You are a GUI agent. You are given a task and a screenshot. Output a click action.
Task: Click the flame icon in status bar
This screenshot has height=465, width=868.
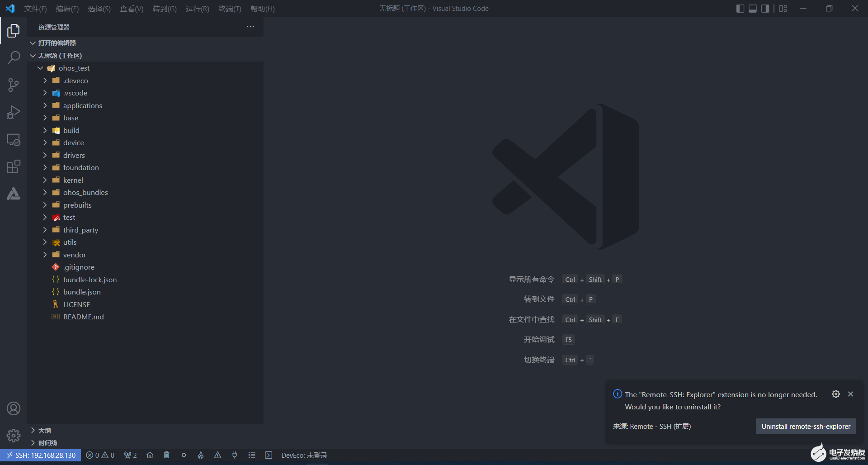tap(201, 455)
